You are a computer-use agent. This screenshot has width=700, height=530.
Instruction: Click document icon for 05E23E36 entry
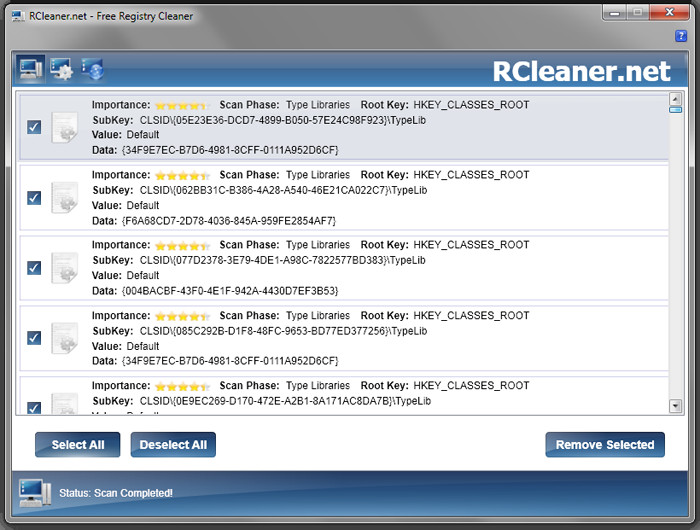pyautogui.click(x=65, y=128)
